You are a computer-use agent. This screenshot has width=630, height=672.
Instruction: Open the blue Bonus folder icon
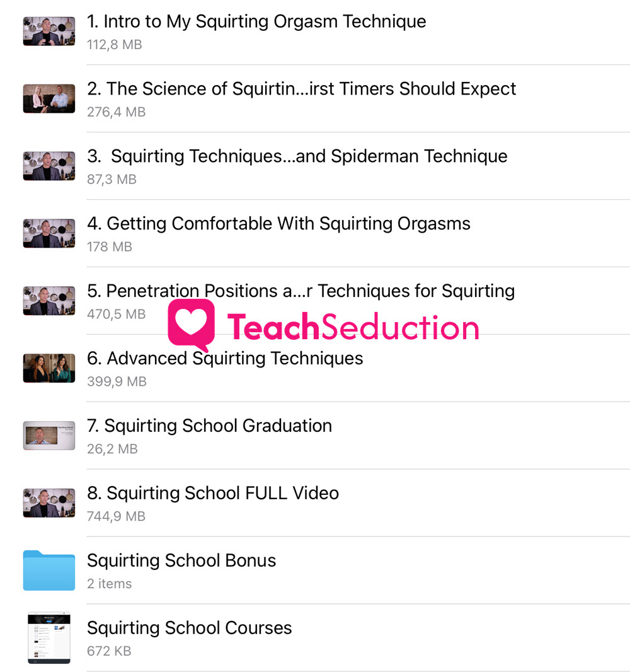coord(49,570)
